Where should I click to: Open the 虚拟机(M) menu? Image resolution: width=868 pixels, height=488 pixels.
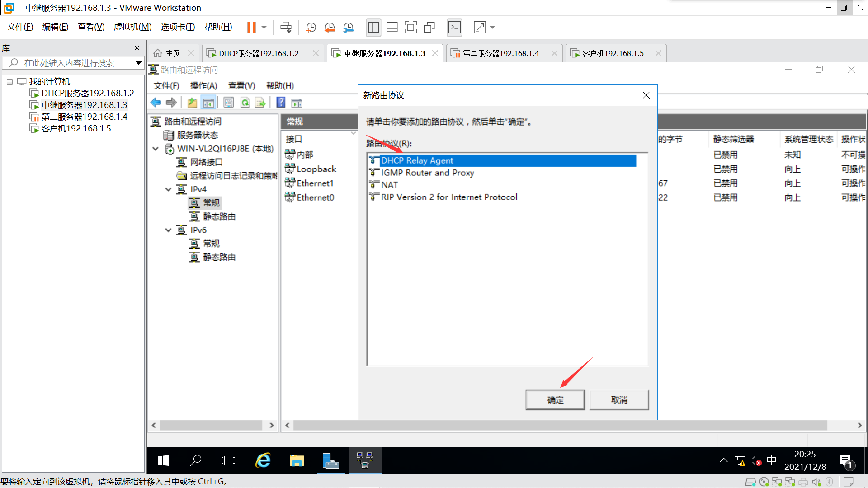[132, 27]
